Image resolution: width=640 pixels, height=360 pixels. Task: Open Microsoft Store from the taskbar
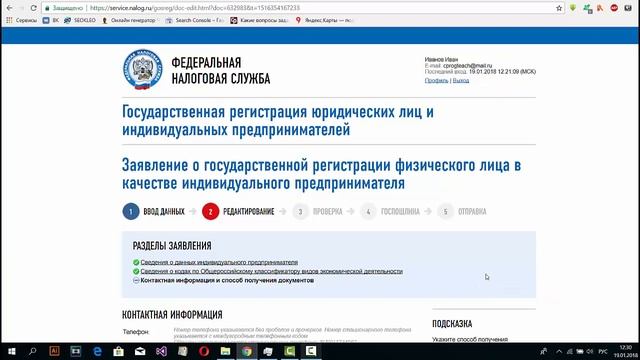pos(118,351)
